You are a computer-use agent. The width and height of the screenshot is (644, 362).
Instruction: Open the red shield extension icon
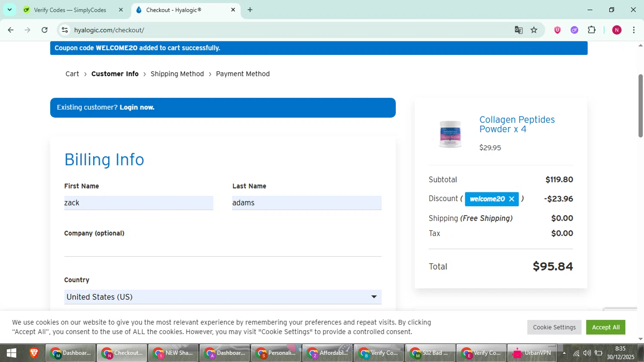coord(557,30)
